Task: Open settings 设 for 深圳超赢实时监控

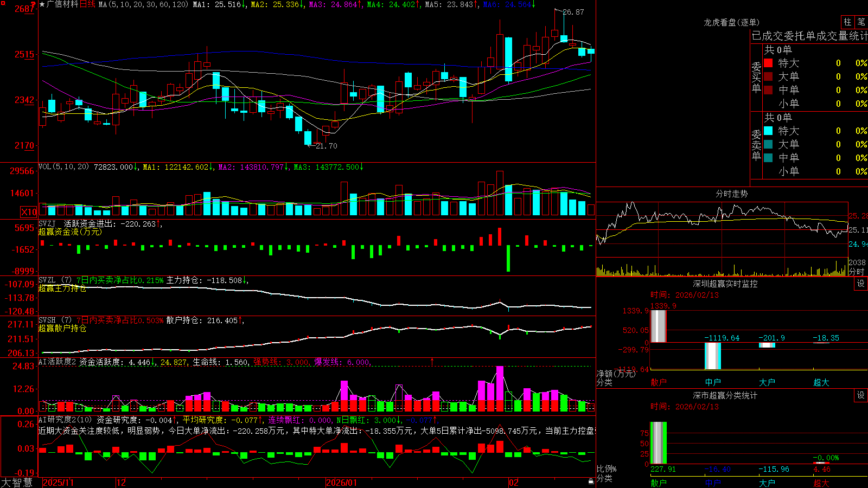Action: click(x=861, y=284)
